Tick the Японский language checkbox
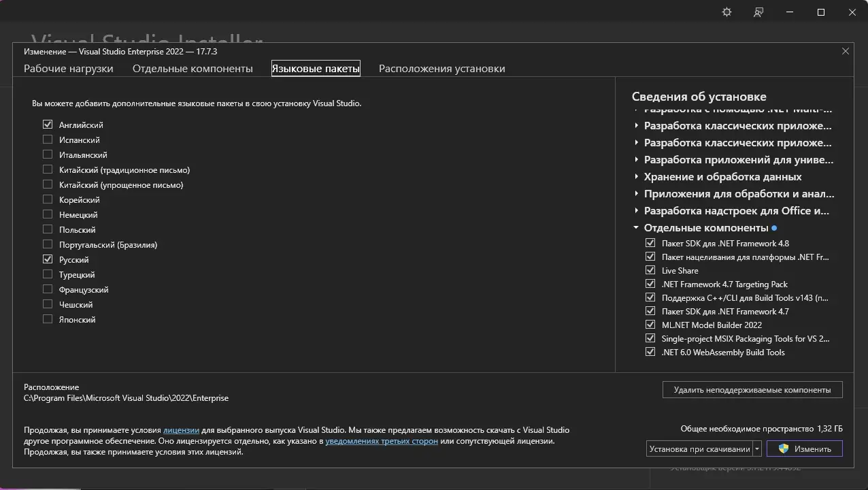868x490 pixels. (48, 319)
